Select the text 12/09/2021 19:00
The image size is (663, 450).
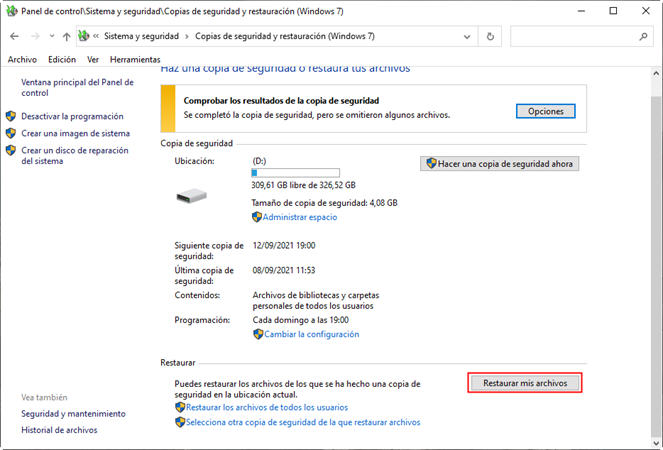pos(284,245)
